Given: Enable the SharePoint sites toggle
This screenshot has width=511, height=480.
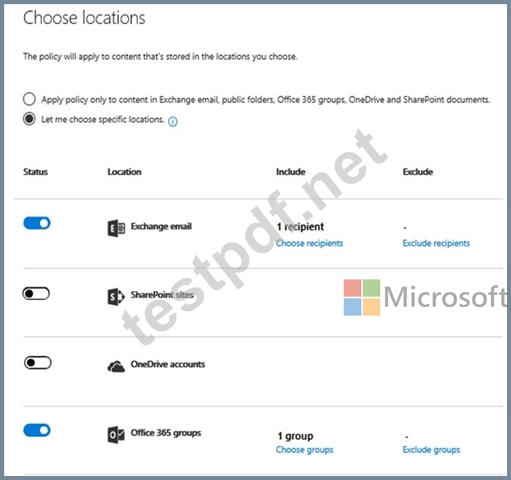Looking at the screenshot, I should 36,294.
